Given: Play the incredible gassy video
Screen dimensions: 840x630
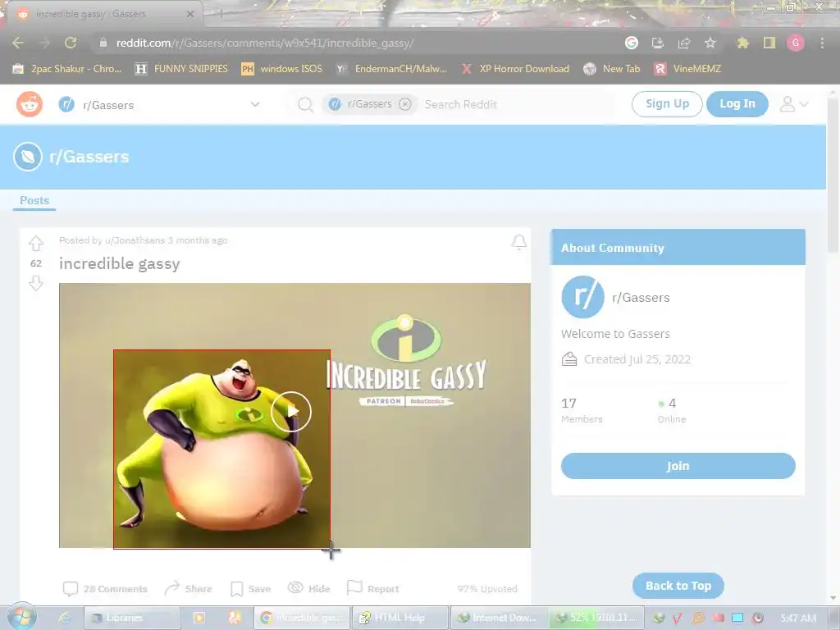Looking at the screenshot, I should point(291,412).
